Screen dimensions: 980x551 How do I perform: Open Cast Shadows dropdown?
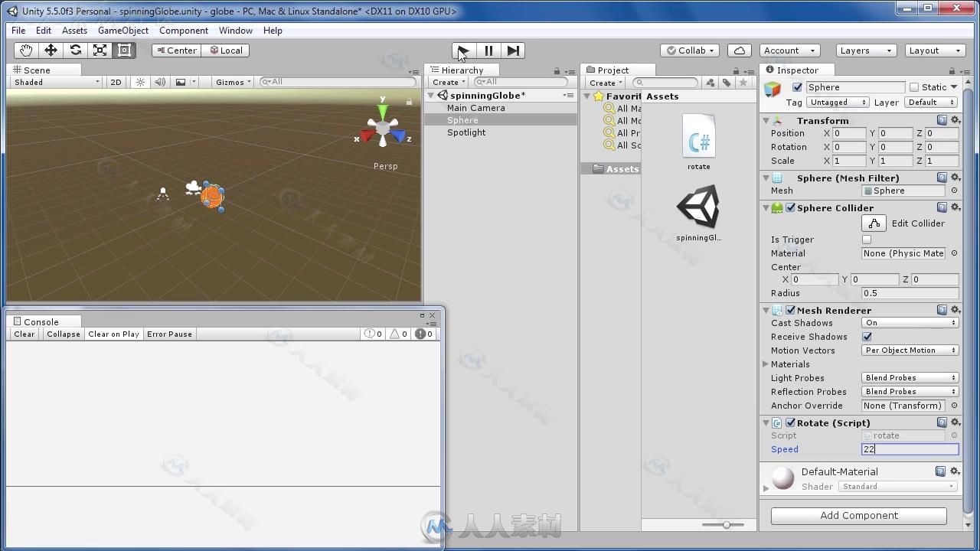[910, 323]
